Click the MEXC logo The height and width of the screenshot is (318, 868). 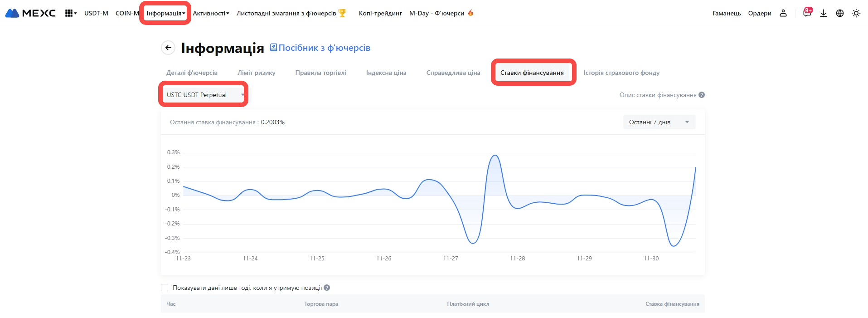click(30, 13)
